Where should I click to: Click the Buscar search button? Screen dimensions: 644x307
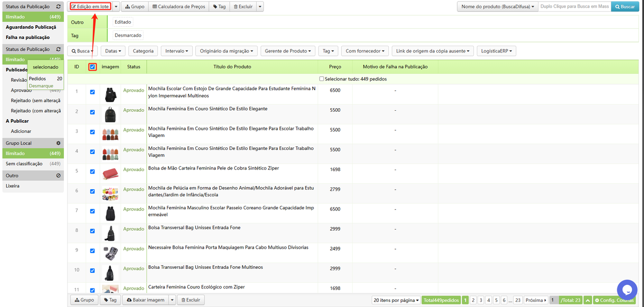(x=624, y=7)
